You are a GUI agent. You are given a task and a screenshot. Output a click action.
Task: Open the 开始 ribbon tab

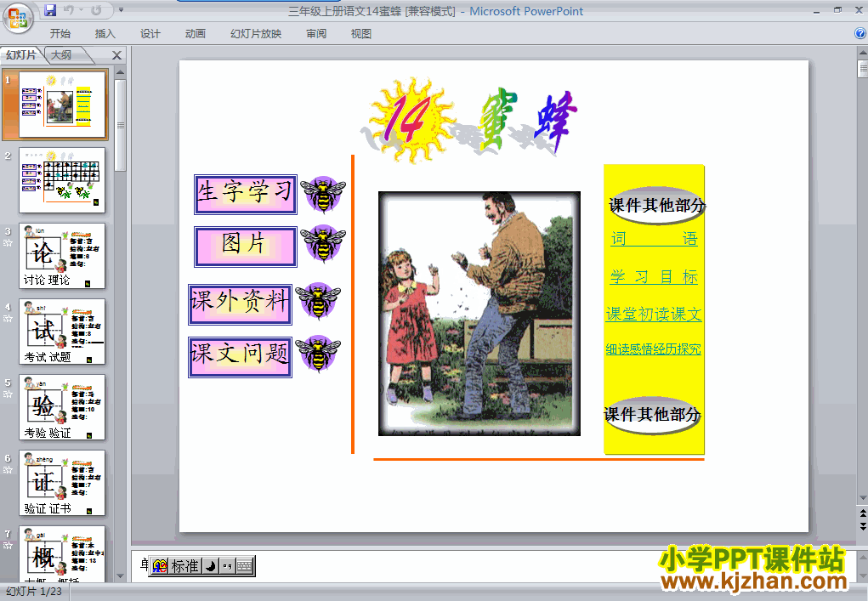pos(60,34)
